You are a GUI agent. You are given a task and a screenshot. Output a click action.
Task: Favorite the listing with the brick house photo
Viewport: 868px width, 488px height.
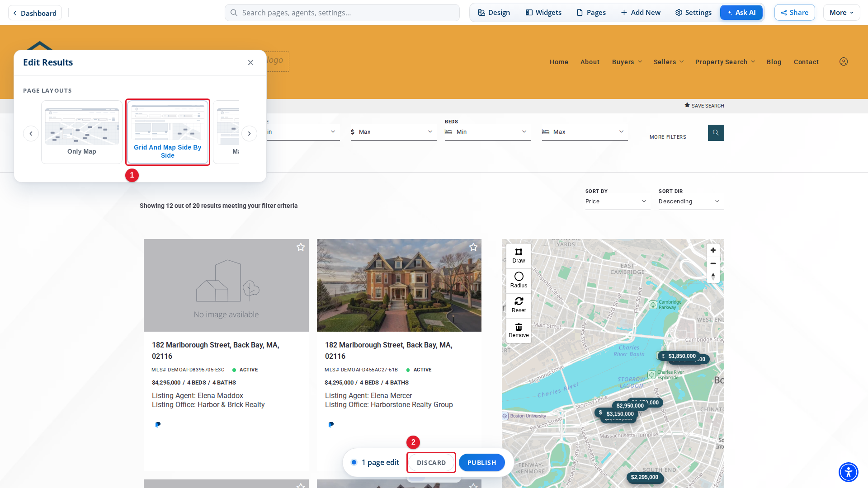point(473,247)
